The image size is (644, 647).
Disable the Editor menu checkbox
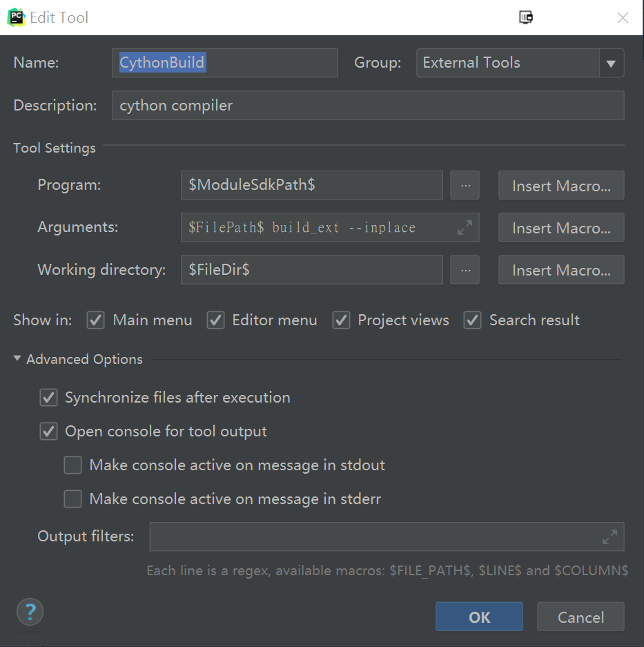click(216, 320)
